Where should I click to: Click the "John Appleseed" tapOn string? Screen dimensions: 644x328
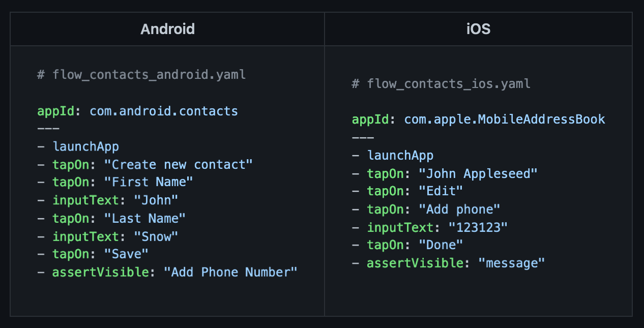[478, 174]
